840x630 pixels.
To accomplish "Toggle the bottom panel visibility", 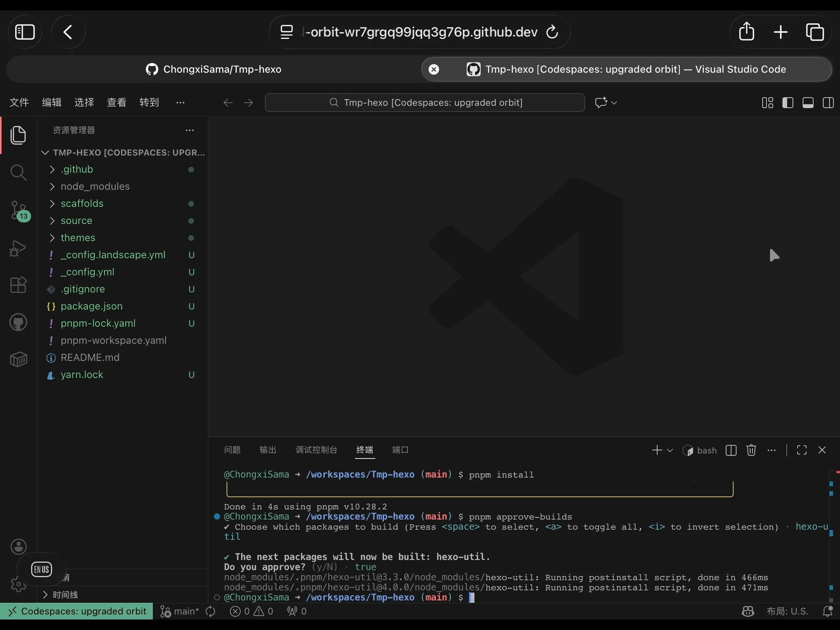I will click(x=808, y=103).
